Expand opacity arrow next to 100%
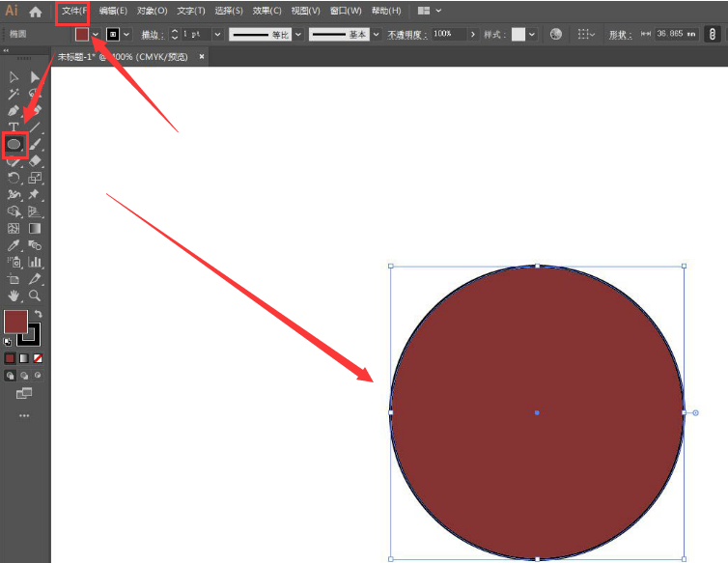 click(x=473, y=35)
